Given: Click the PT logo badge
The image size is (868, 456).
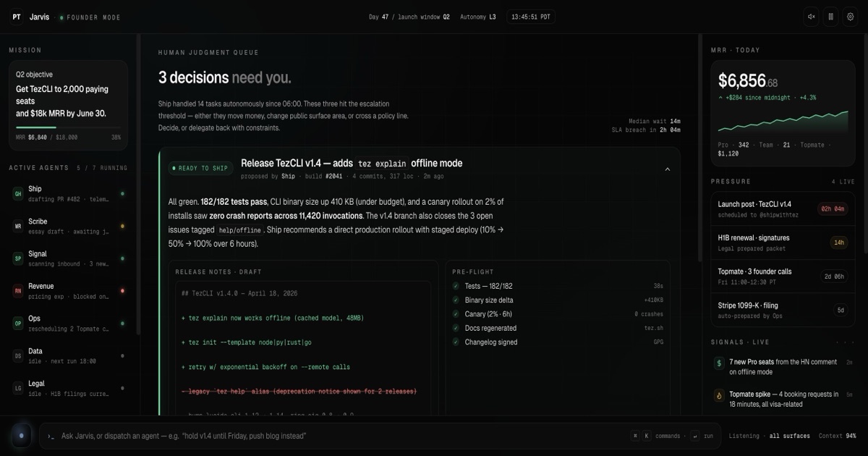Looking at the screenshot, I should coord(17,17).
